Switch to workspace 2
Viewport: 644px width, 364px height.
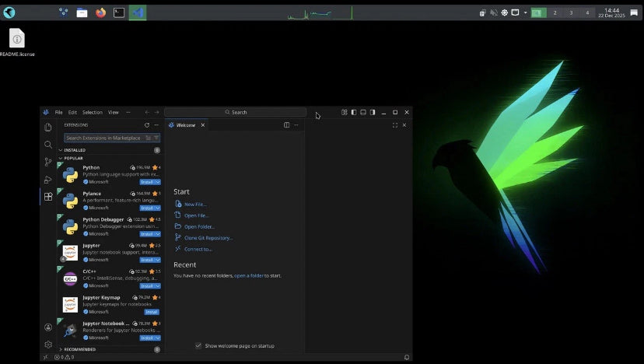[x=555, y=12]
